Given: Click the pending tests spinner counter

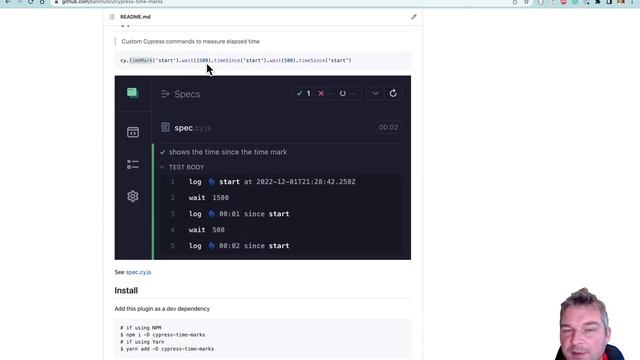Looking at the screenshot, I should [347, 93].
